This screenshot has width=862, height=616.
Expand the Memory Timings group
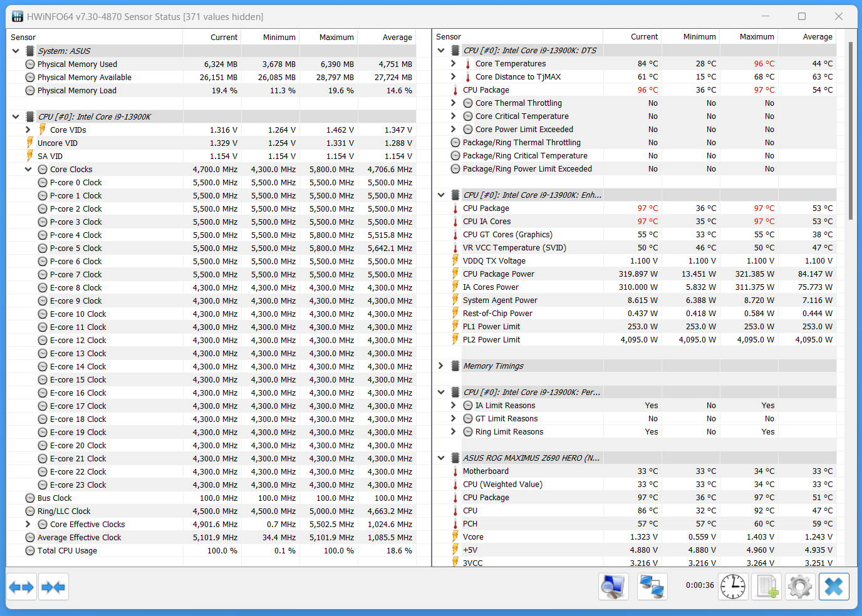click(441, 366)
